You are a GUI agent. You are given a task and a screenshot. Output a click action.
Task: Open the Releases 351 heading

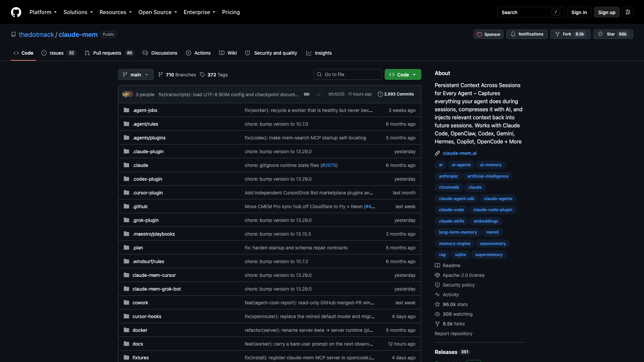(x=452, y=352)
